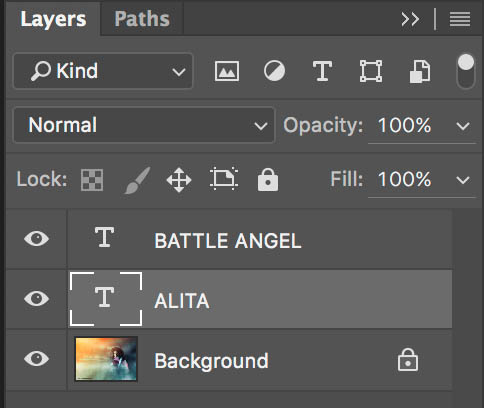Screen dimensions: 484x408
Task: Toggle visibility of Background layer
Action: (37, 359)
